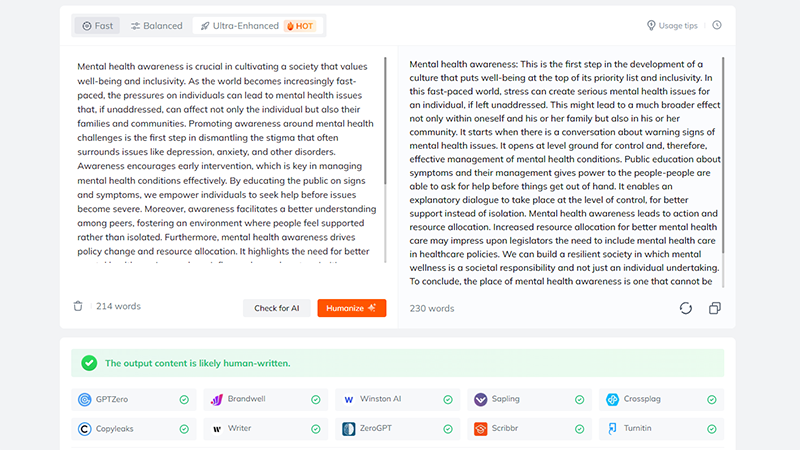Click the input text scrollbar
Viewport: 800px width, 450px height.
coord(385,120)
